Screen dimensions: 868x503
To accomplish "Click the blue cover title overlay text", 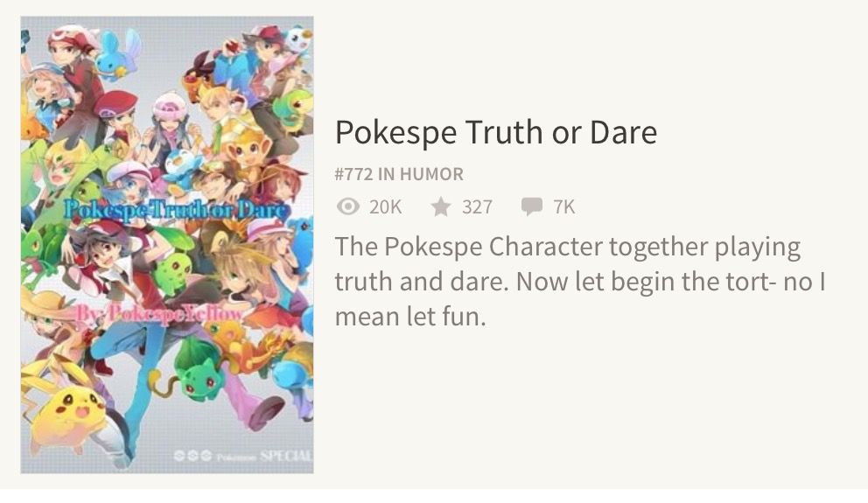I will 176,211.
